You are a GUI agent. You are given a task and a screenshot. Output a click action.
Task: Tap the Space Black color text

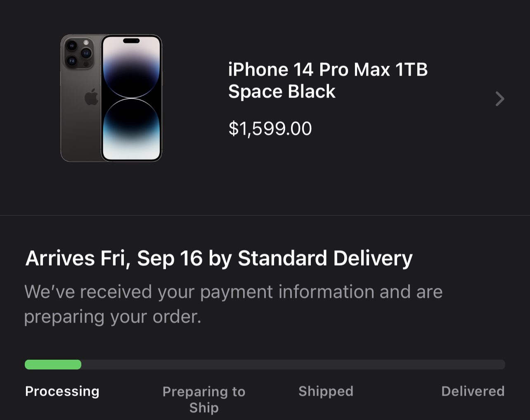tap(282, 91)
